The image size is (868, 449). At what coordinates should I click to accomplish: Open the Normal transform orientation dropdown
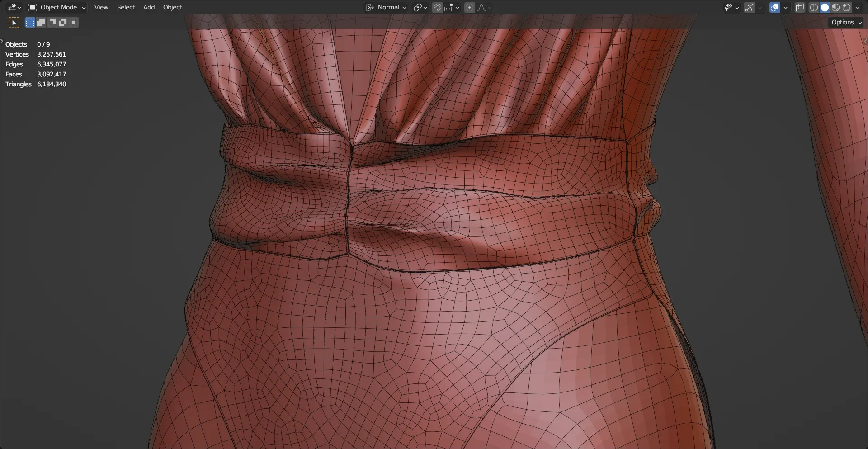[x=386, y=7]
